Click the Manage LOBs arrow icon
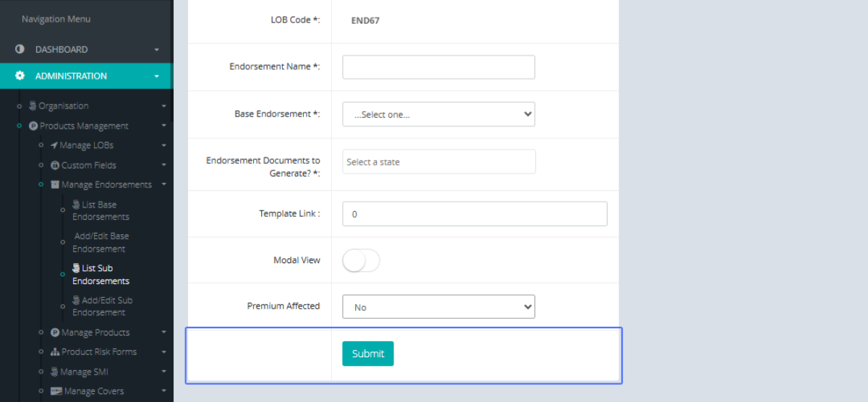Viewport: 868px width, 402px height. tap(54, 145)
